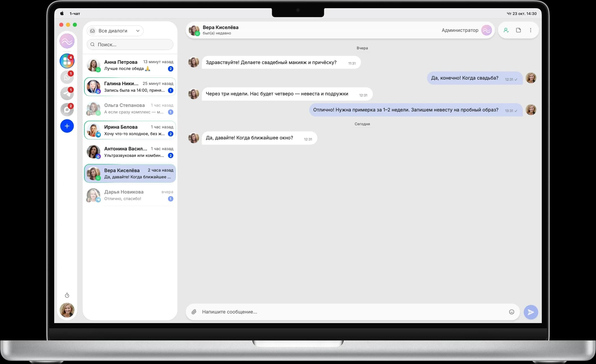Open the chat channel icon with badge 2

point(67,110)
